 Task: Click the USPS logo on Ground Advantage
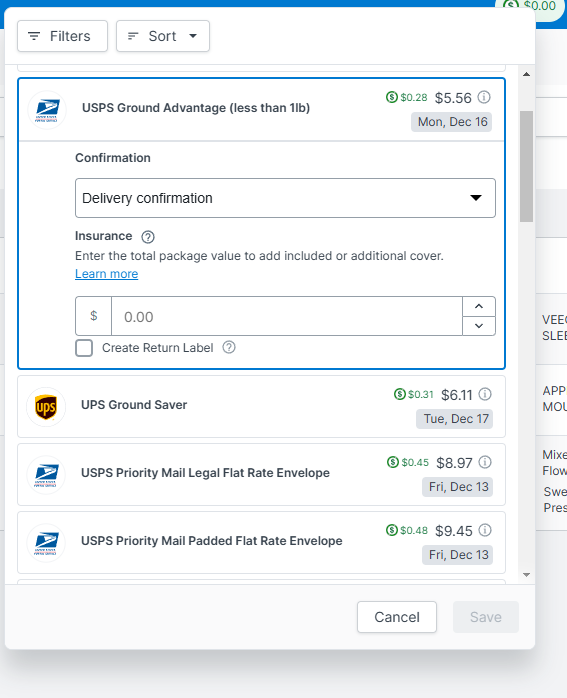pyautogui.click(x=47, y=110)
